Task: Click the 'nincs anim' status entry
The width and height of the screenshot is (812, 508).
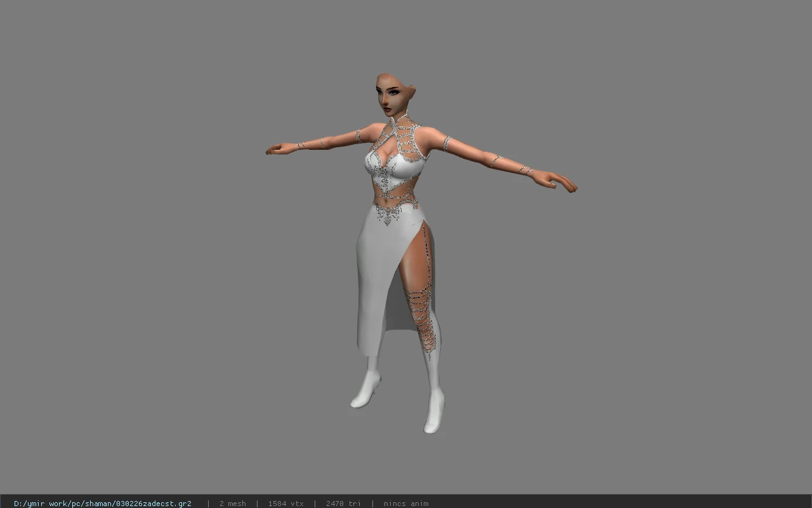Action: (406, 504)
